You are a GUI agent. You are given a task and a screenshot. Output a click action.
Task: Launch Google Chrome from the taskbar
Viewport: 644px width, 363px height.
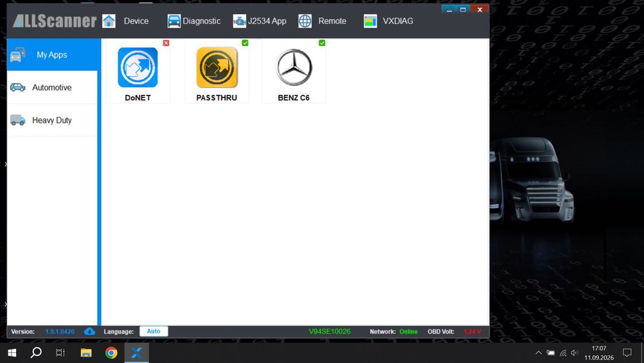tap(111, 353)
